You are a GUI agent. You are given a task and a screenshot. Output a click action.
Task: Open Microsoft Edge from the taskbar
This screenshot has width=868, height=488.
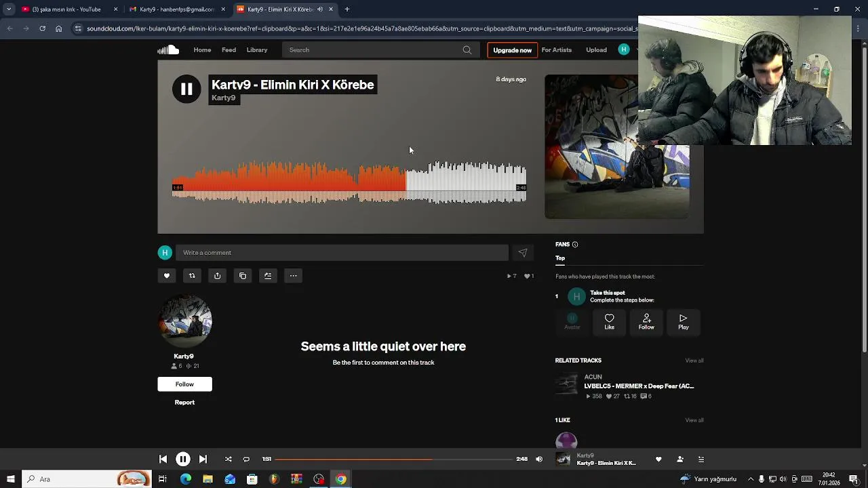(x=185, y=479)
